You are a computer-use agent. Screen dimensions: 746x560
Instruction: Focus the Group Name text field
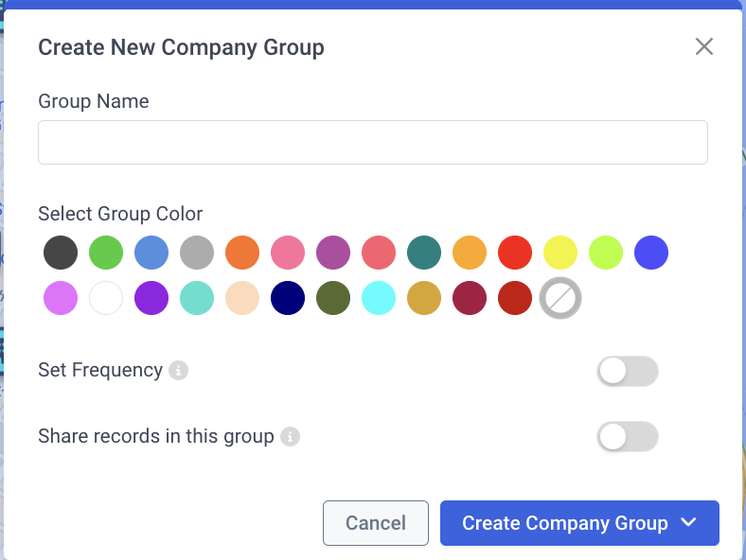coord(373,142)
